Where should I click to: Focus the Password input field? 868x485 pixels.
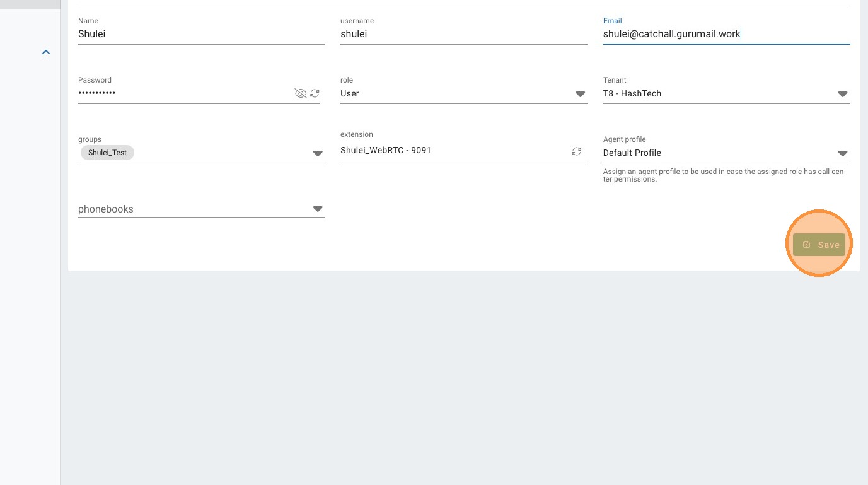(183, 93)
